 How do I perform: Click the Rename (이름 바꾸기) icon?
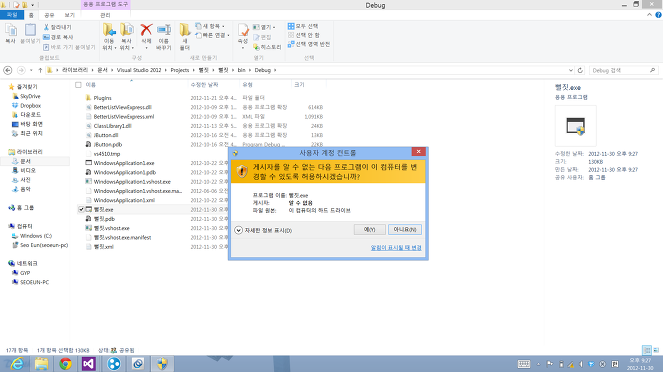[164, 30]
